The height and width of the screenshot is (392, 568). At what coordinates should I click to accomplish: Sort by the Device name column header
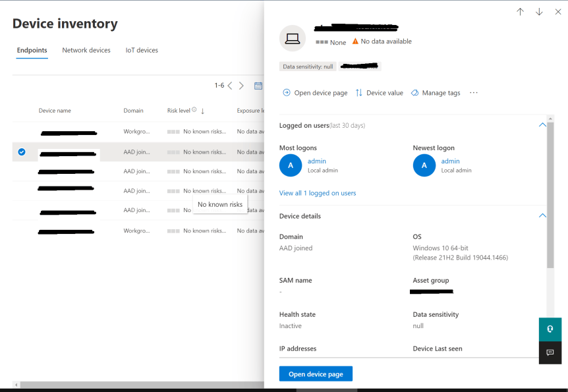[x=55, y=111]
